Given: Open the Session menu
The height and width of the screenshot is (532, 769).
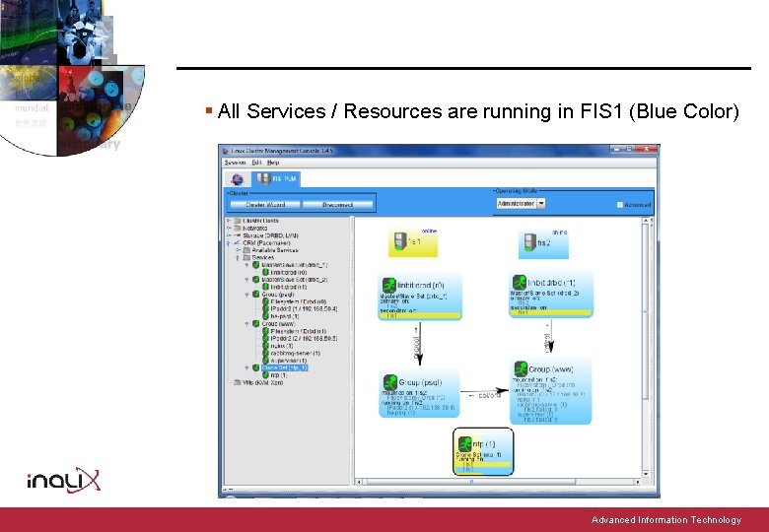Looking at the screenshot, I should (x=235, y=163).
